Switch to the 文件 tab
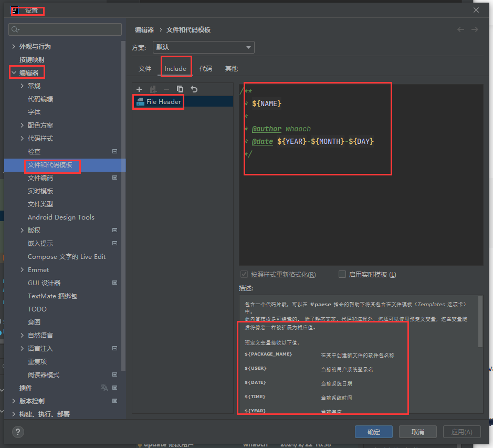This screenshot has width=493, height=448. click(145, 69)
